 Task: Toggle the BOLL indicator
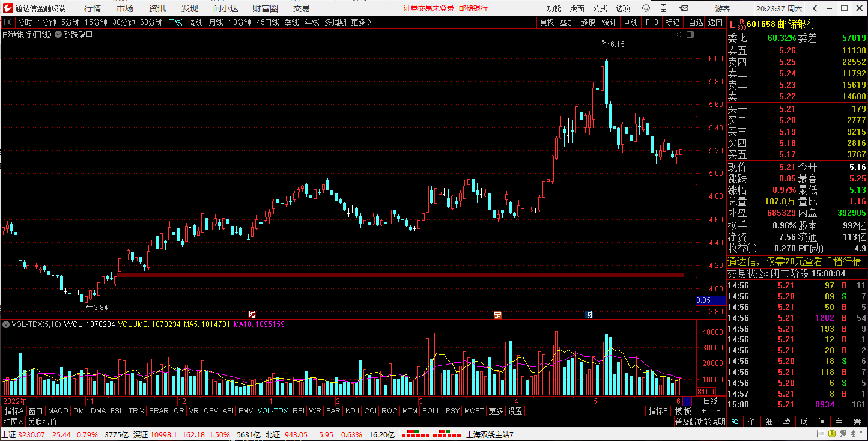coord(431,411)
